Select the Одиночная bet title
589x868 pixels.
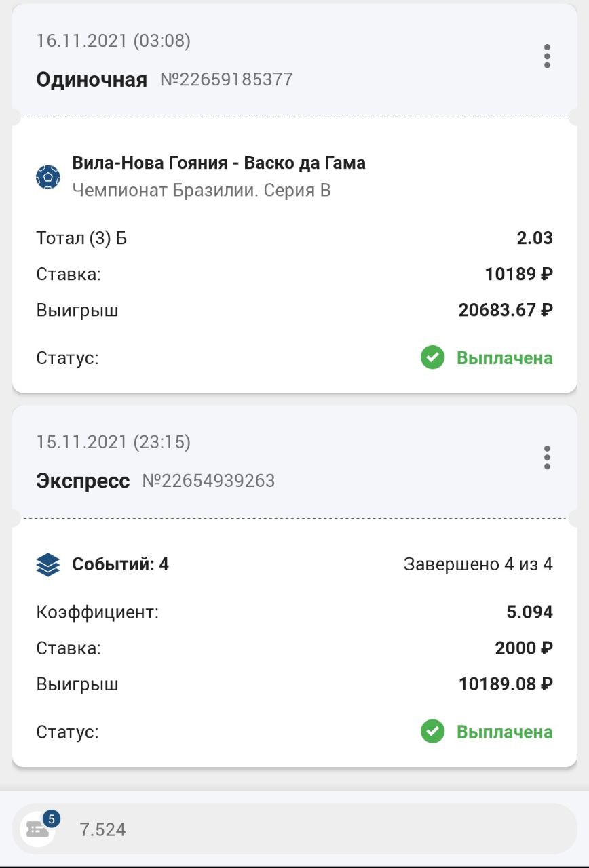(x=92, y=80)
